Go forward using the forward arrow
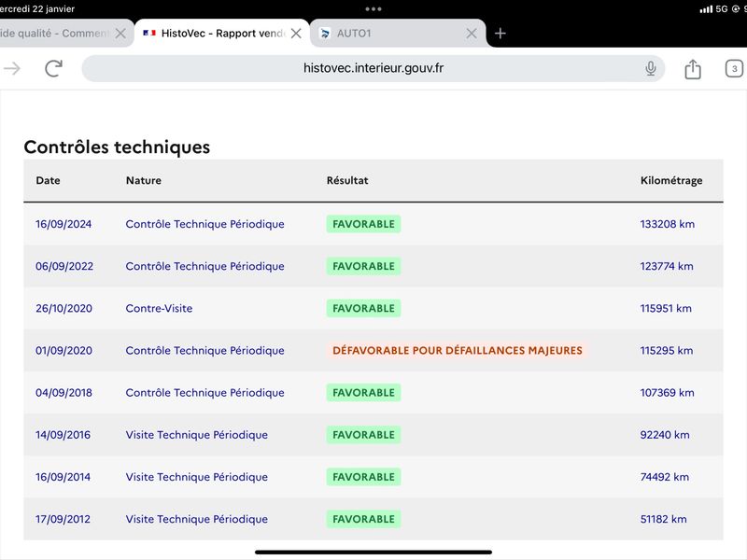The image size is (747, 560). click(x=12, y=69)
